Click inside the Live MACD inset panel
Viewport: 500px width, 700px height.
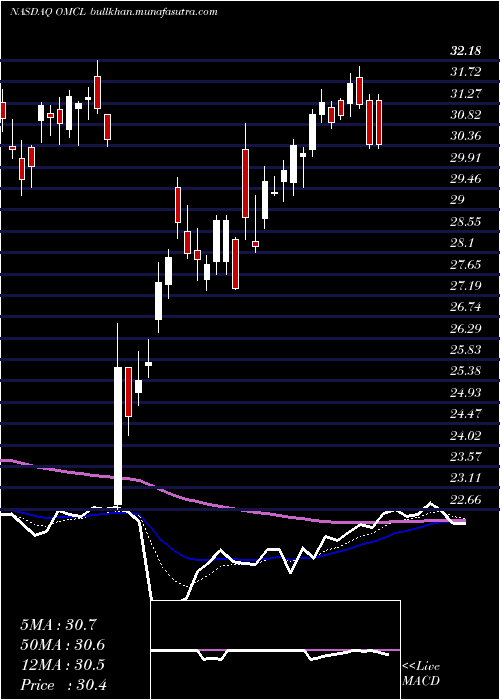tap(275, 650)
